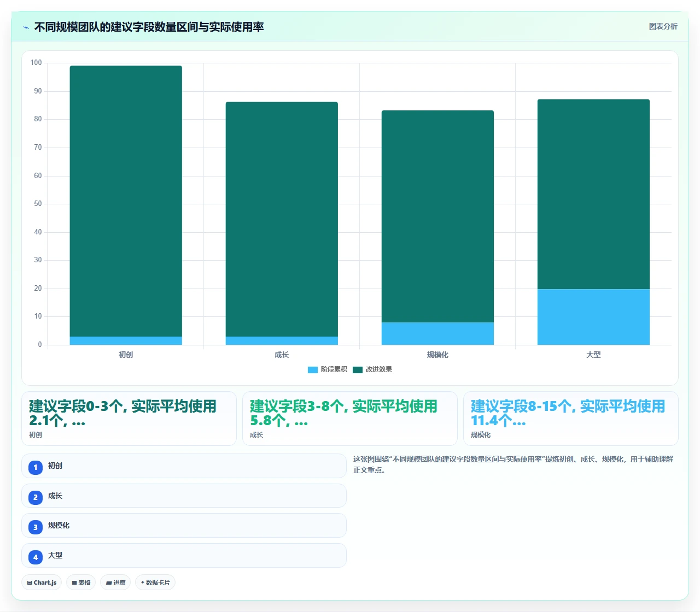Viewport: 700px width, 612px height.
Task: Click the 进度 tag
Action: point(115,582)
